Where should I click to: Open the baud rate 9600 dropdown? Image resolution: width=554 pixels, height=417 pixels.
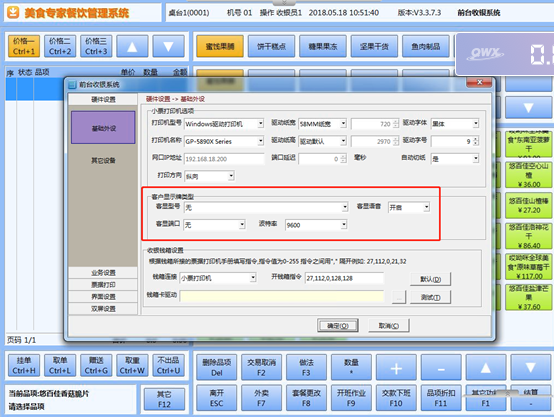344,225
